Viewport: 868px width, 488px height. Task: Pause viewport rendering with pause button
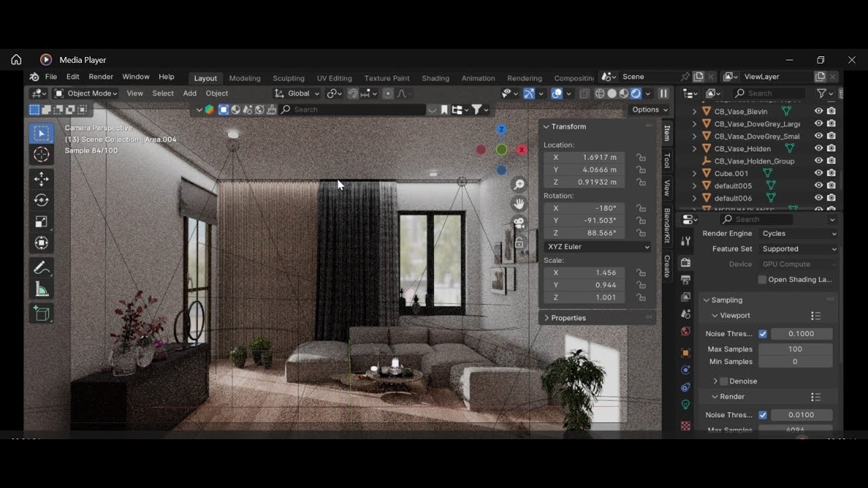[x=663, y=94]
